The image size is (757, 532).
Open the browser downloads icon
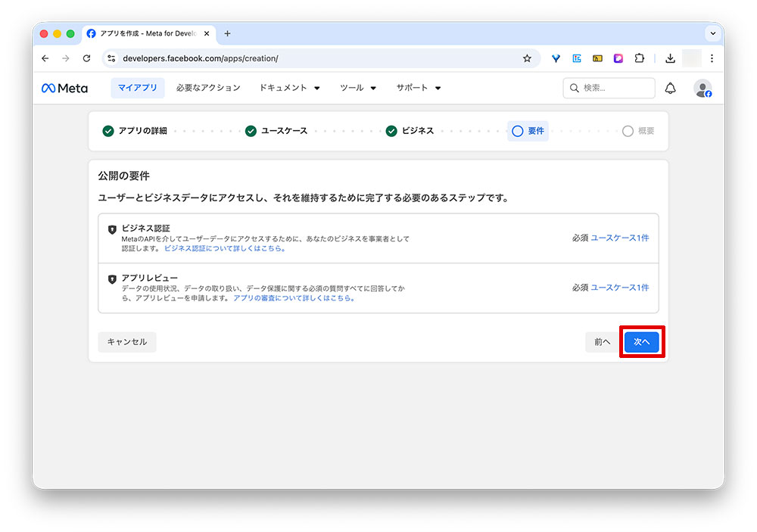click(670, 58)
